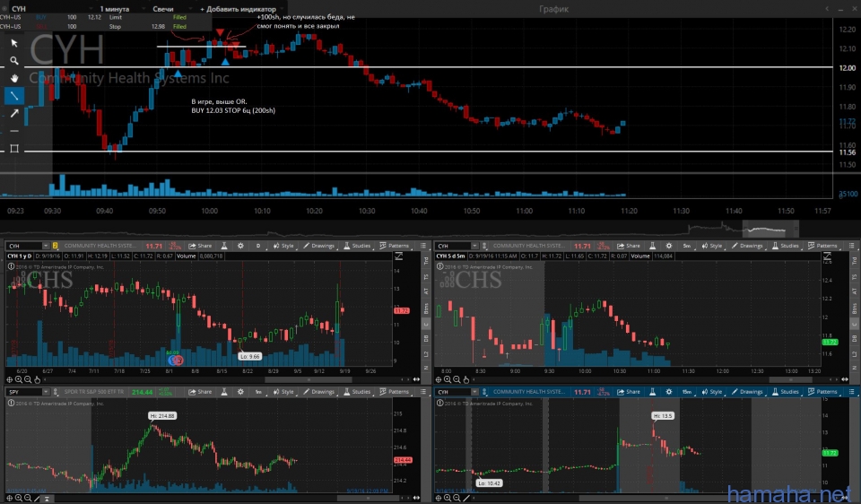Screen dimensions: 861x504
Task: Open the 5m timeframe selector
Action: [x=686, y=246]
